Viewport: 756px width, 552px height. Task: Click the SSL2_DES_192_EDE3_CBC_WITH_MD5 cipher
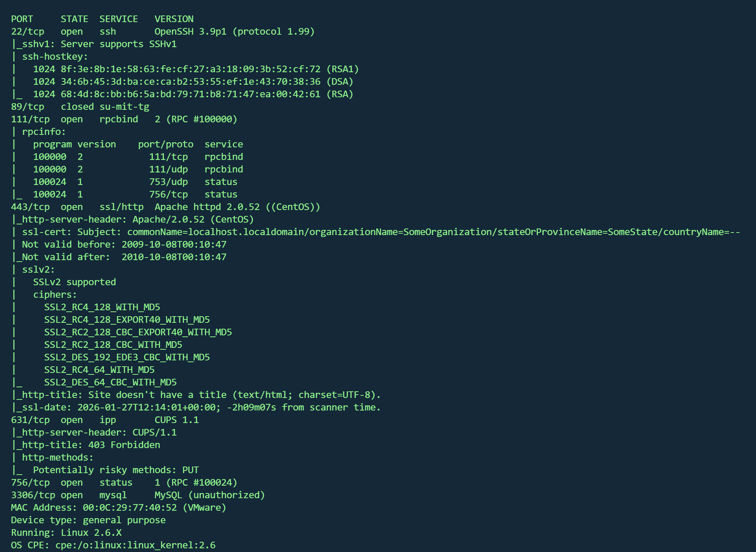pyautogui.click(x=127, y=357)
